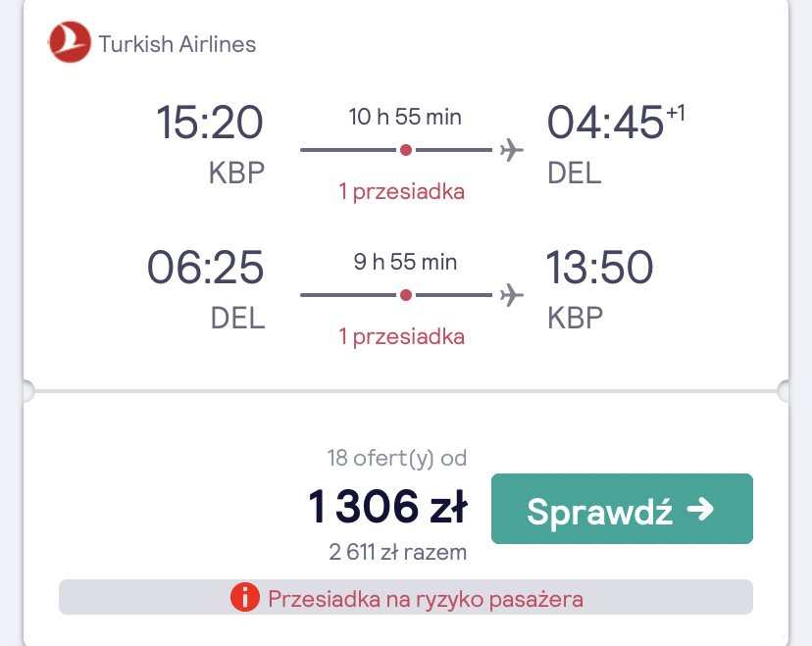Click the arrow icon inside Sprawdź button
This screenshot has width=812, height=646.
point(700,510)
